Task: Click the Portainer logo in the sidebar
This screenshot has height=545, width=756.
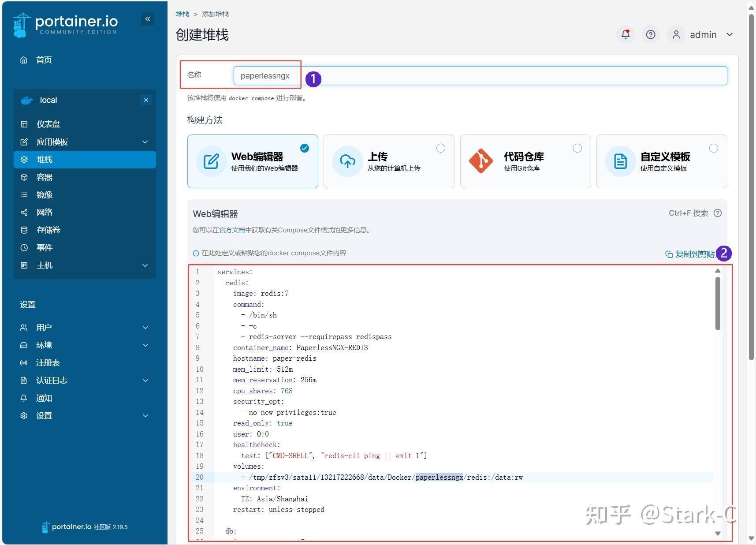Action: pos(65,25)
